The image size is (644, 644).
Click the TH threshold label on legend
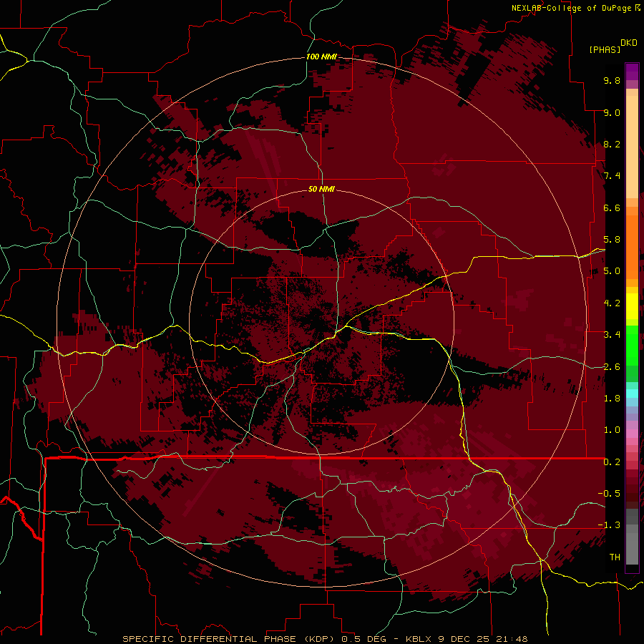coord(615,557)
